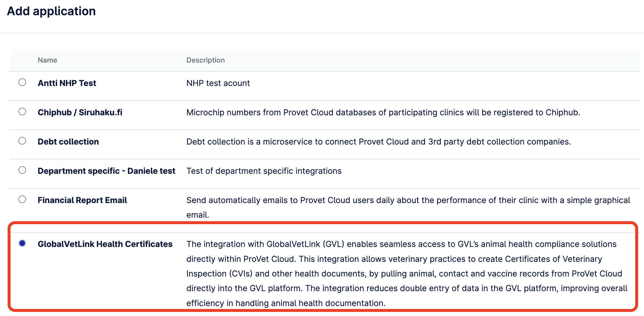
Task: Click 'GlobalVetLink Health Certificates' name
Action: tap(105, 244)
